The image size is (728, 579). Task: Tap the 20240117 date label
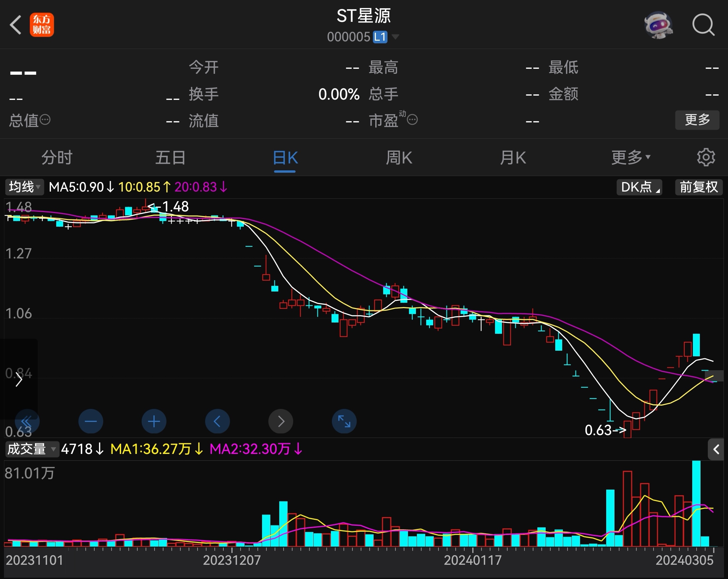click(473, 560)
